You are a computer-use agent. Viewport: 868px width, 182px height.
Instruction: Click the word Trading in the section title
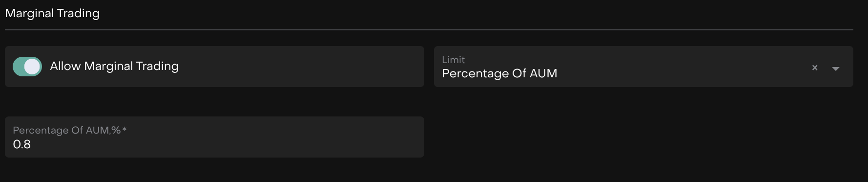[78, 13]
